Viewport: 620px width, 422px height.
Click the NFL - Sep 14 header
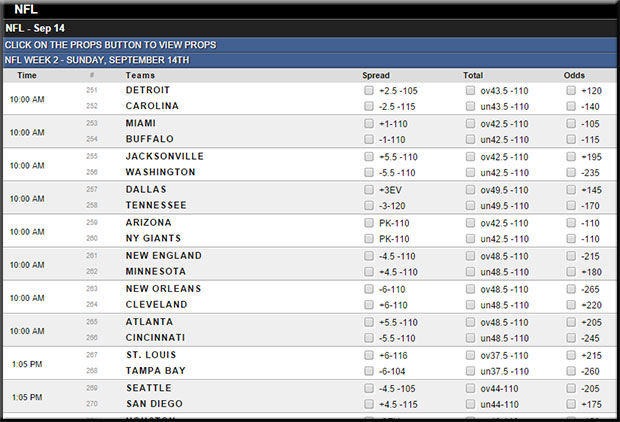[x=310, y=28]
